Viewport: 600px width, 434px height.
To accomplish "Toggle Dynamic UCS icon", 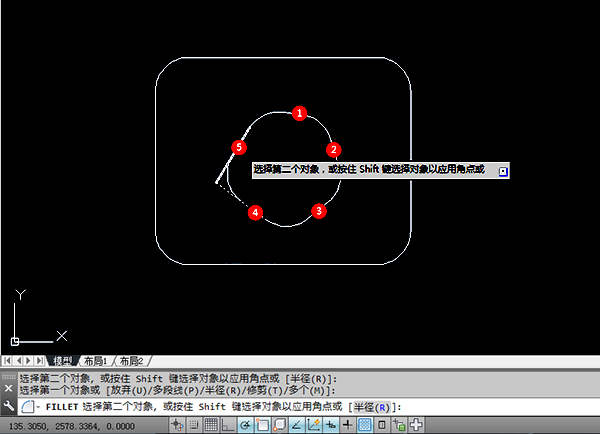I will click(x=314, y=425).
